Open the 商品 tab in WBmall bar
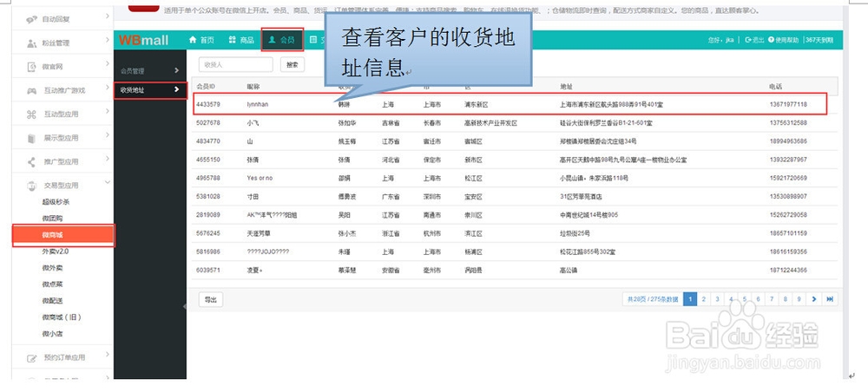 pyautogui.click(x=241, y=40)
